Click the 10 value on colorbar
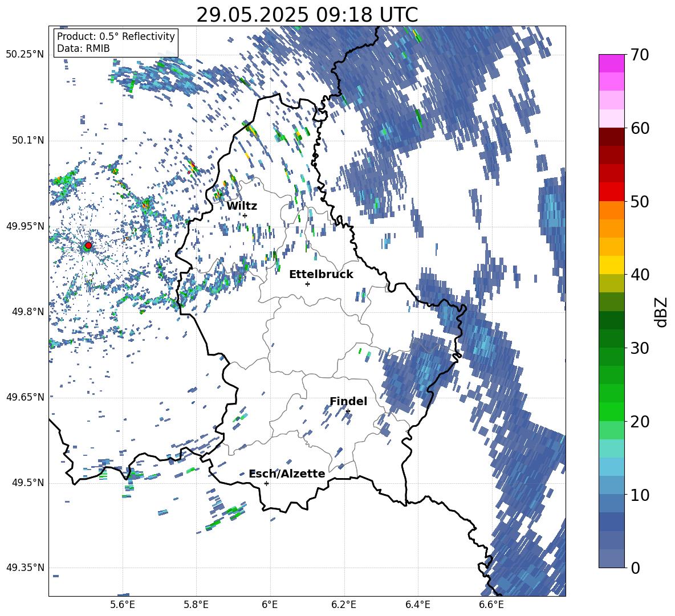Viewport: 675px width, 616px height. click(x=640, y=495)
